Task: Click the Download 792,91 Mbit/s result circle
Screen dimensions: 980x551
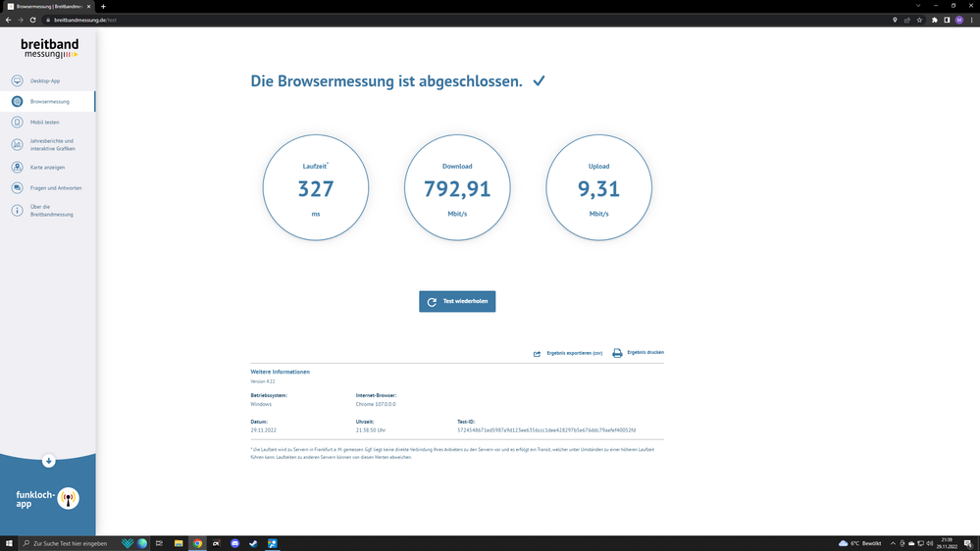Action: [x=457, y=187]
